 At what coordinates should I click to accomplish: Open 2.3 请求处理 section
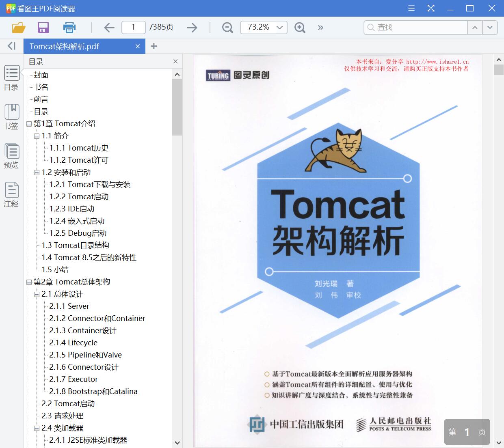63,416
